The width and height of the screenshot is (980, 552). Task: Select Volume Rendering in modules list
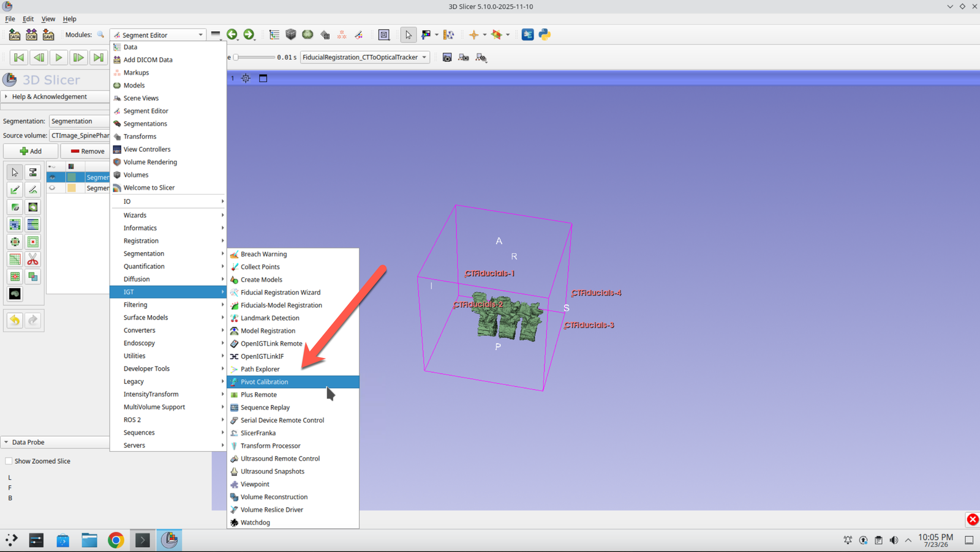(x=168, y=162)
